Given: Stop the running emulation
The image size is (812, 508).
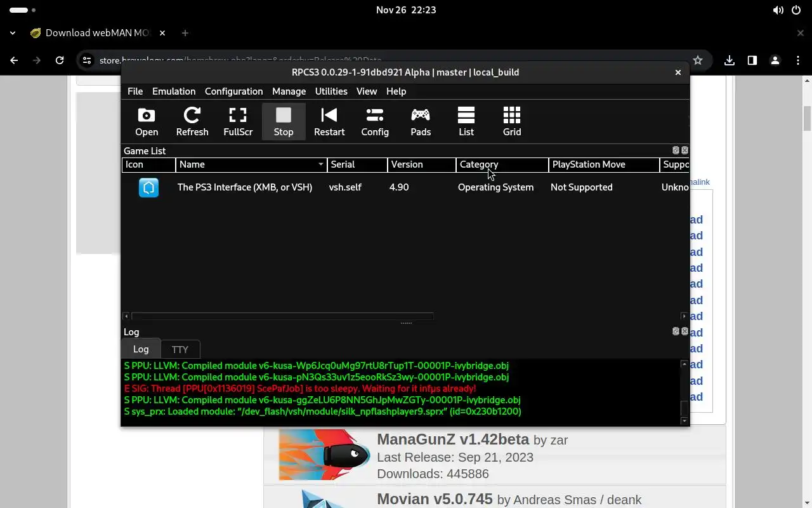Looking at the screenshot, I should click(284, 122).
